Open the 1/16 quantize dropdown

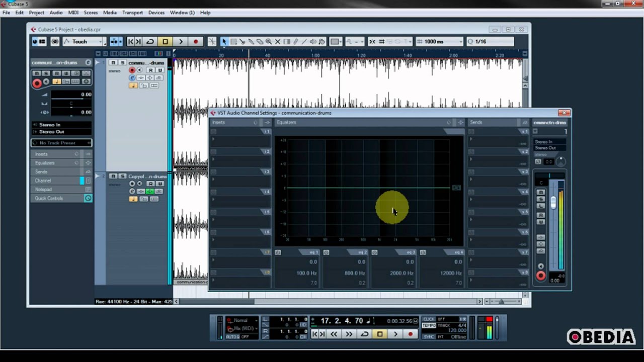pyautogui.click(x=491, y=42)
